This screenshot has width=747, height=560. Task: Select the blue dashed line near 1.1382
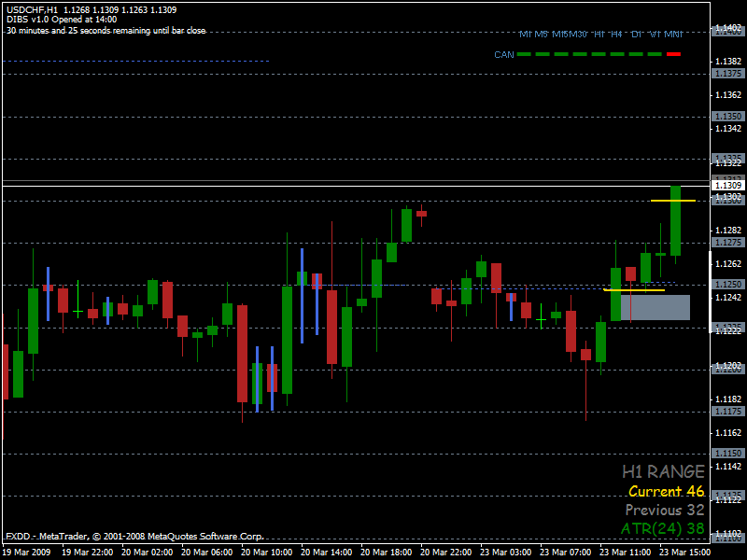point(136,62)
